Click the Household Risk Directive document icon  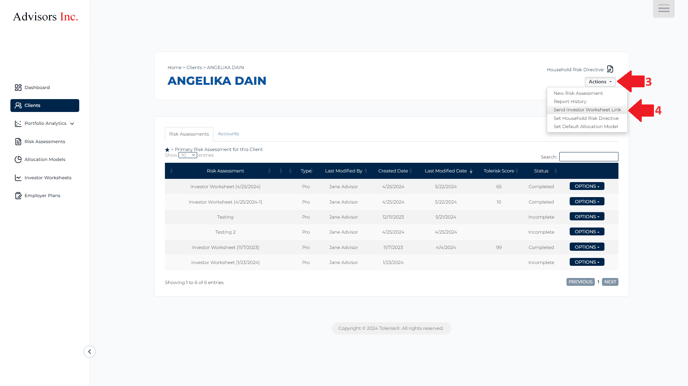[x=610, y=69]
